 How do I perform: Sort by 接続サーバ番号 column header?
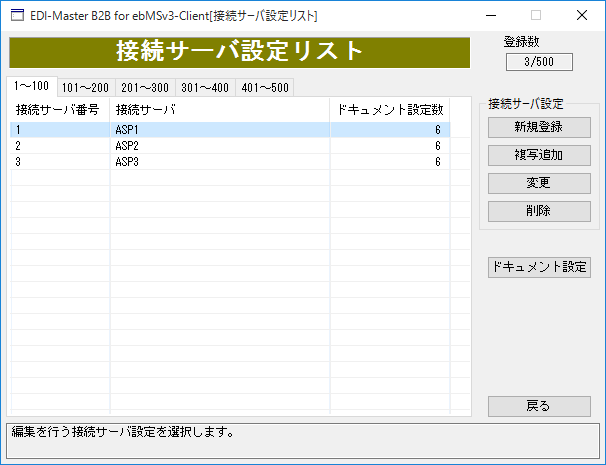[x=58, y=108]
